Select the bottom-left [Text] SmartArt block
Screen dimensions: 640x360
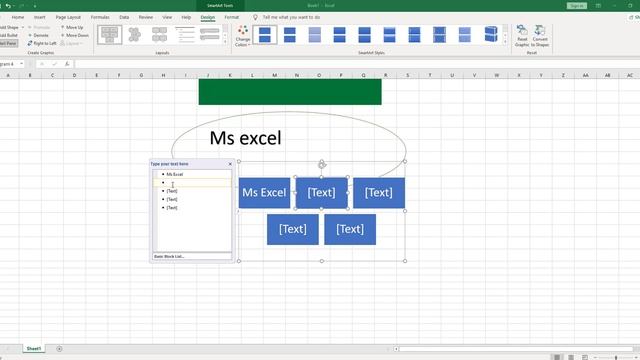click(x=293, y=229)
